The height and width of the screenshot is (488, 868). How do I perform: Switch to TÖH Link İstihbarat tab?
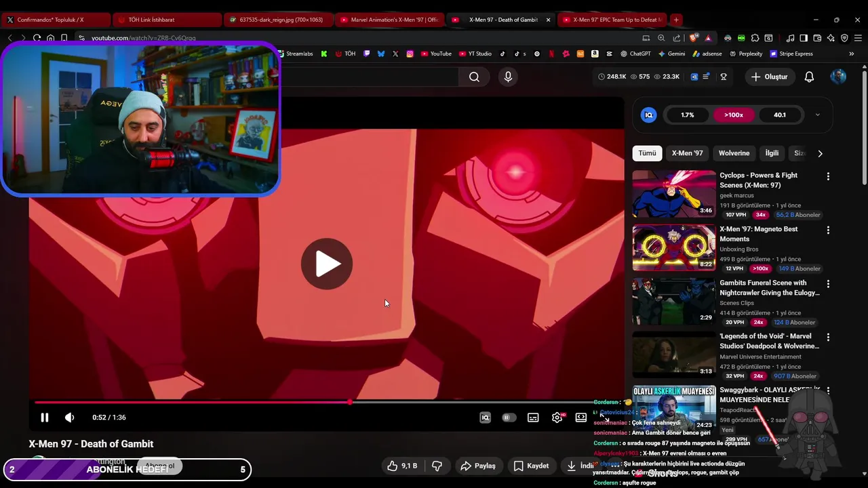[166, 20]
